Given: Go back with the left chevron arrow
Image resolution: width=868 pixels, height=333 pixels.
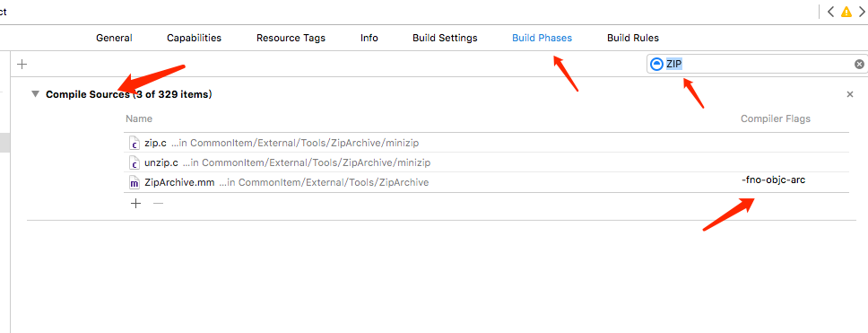Looking at the screenshot, I should click(x=830, y=12).
